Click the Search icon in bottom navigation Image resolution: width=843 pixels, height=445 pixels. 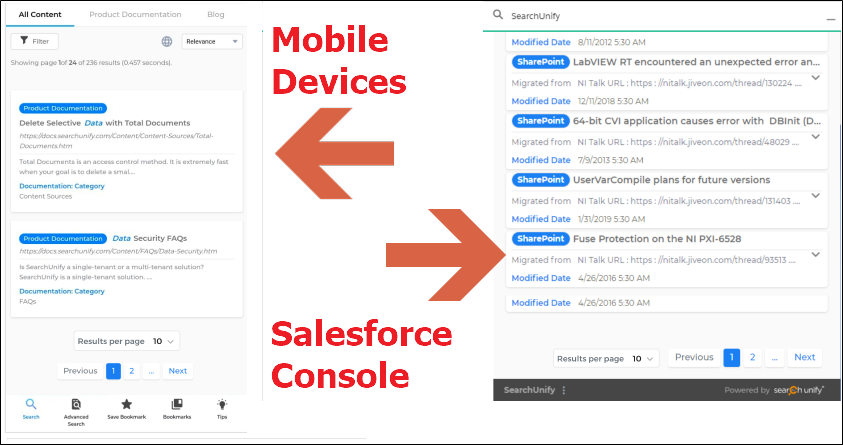point(31,404)
